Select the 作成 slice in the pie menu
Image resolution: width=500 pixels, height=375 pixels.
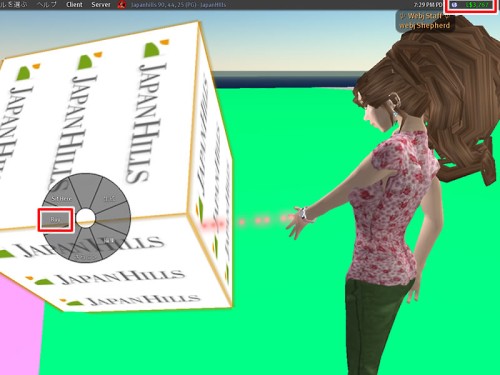coord(109,199)
